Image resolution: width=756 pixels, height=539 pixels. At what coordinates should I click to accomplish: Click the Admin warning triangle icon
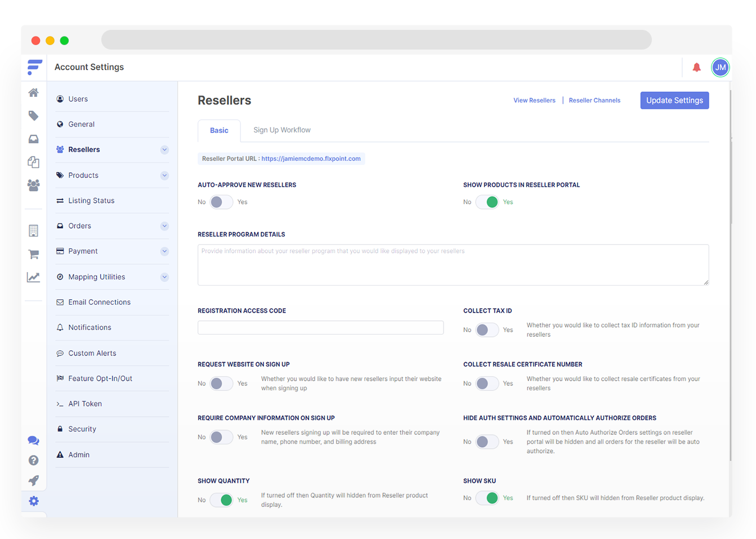pyautogui.click(x=60, y=455)
